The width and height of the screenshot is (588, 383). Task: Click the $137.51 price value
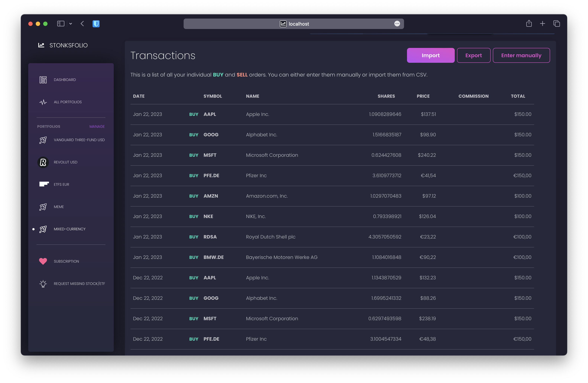428,114
